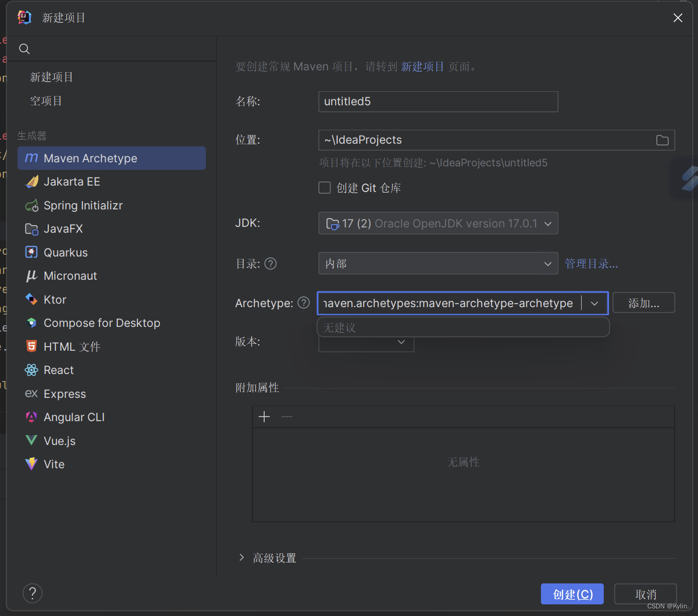Viewport: 698px width, 616px height.
Task: Open the search field via magnifier icon
Action: pos(24,49)
